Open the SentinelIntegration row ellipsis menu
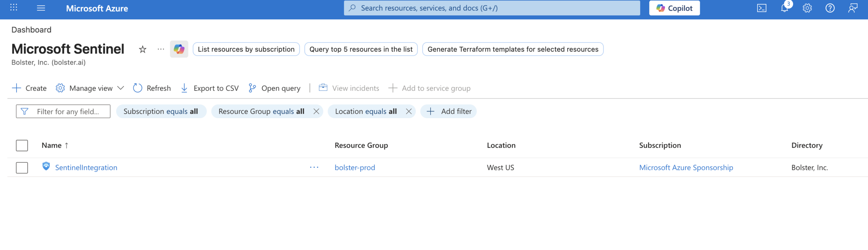The image size is (868, 250). (314, 167)
